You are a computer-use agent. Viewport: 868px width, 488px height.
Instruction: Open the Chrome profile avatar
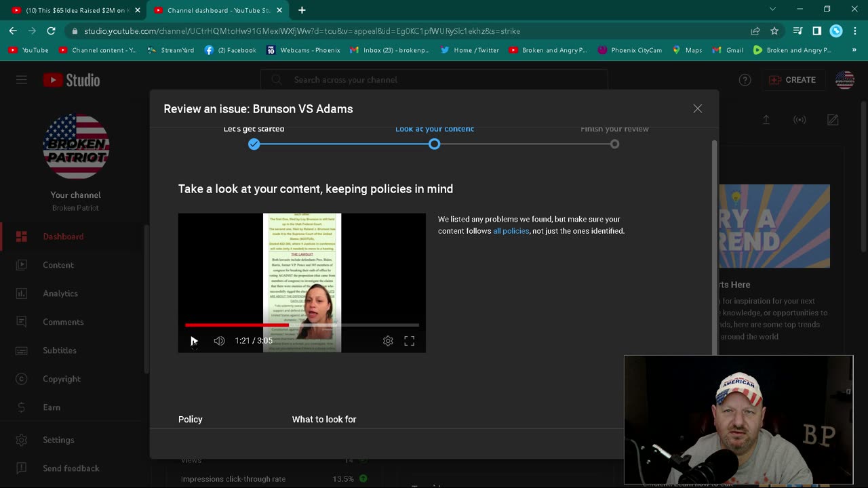click(x=836, y=31)
